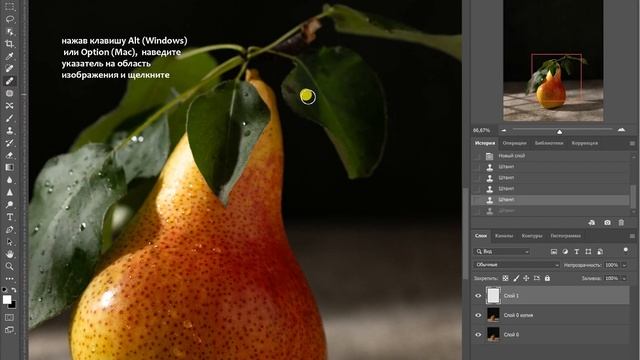Click the Navigator 66,67% zoom field

(482, 131)
